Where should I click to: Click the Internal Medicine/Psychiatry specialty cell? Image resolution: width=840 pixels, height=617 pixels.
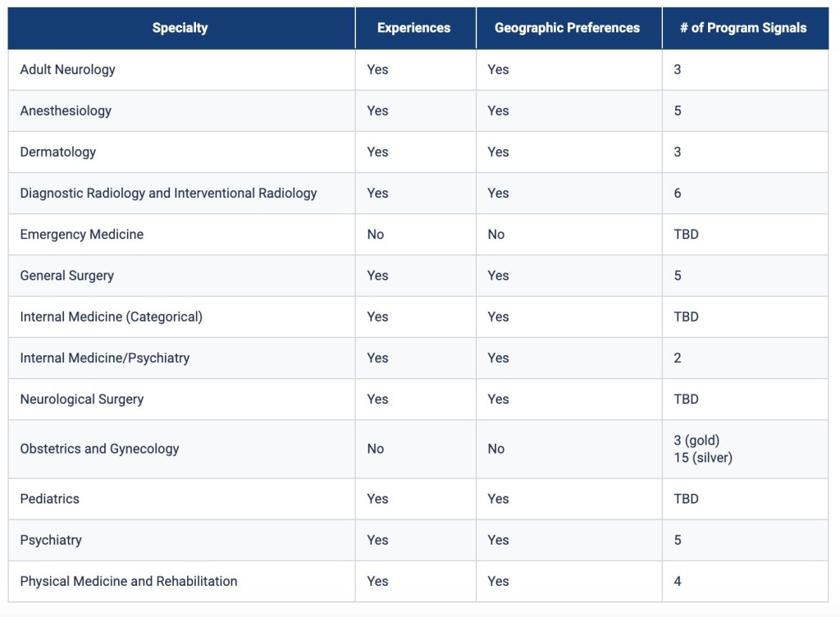point(104,358)
